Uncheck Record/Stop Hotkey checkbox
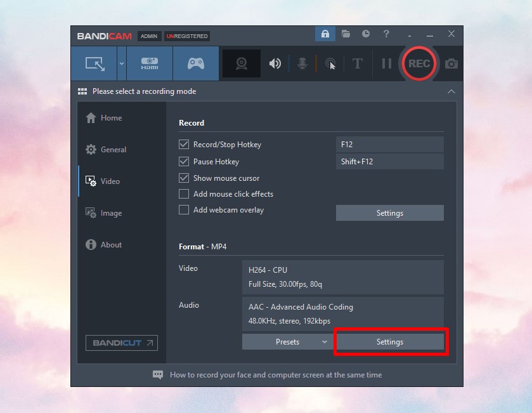This screenshot has width=532, height=413. coord(184,145)
